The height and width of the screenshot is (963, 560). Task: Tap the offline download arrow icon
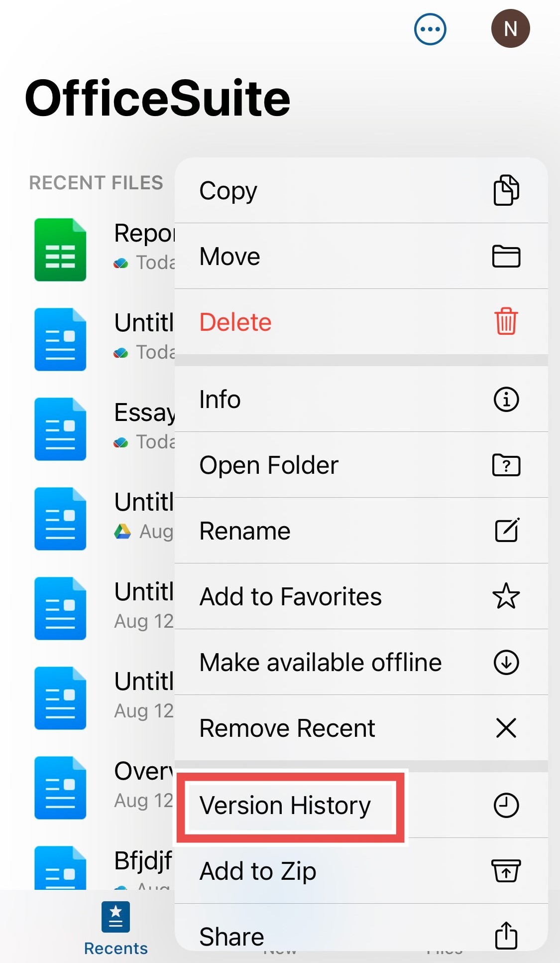coord(506,662)
